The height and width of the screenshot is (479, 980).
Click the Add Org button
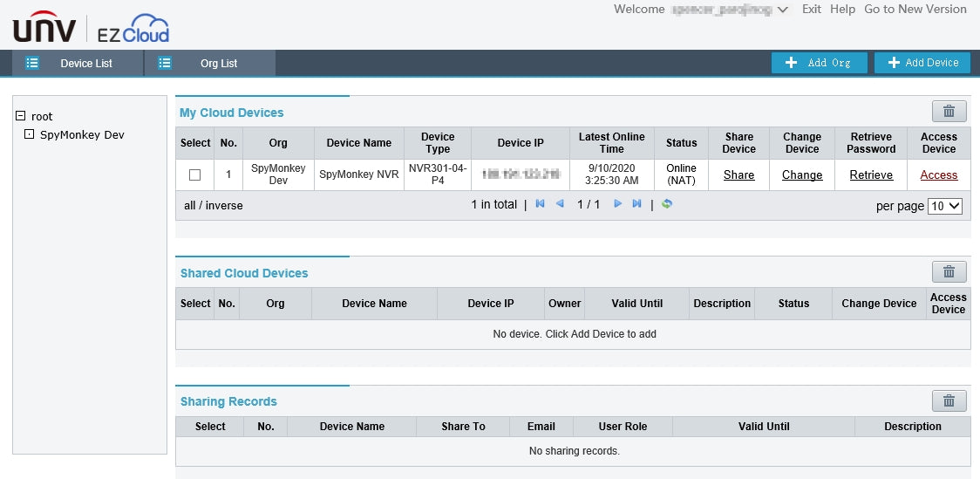click(819, 63)
